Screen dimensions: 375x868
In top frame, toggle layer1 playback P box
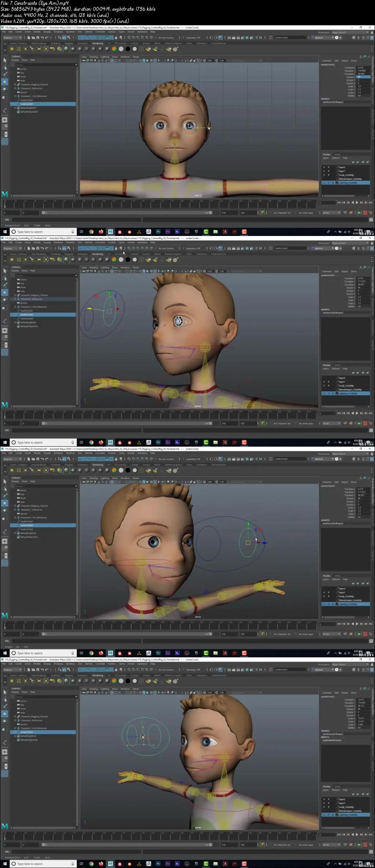tap(328, 171)
